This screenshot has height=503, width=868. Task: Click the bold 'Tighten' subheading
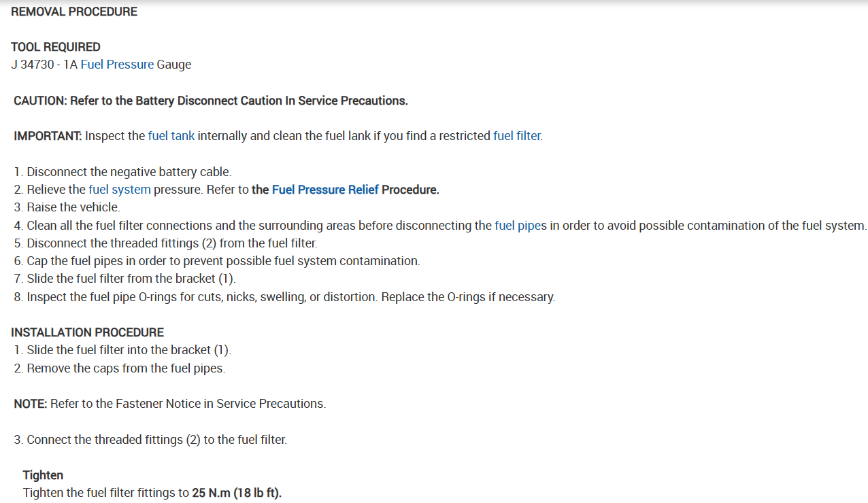click(x=43, y=475)
